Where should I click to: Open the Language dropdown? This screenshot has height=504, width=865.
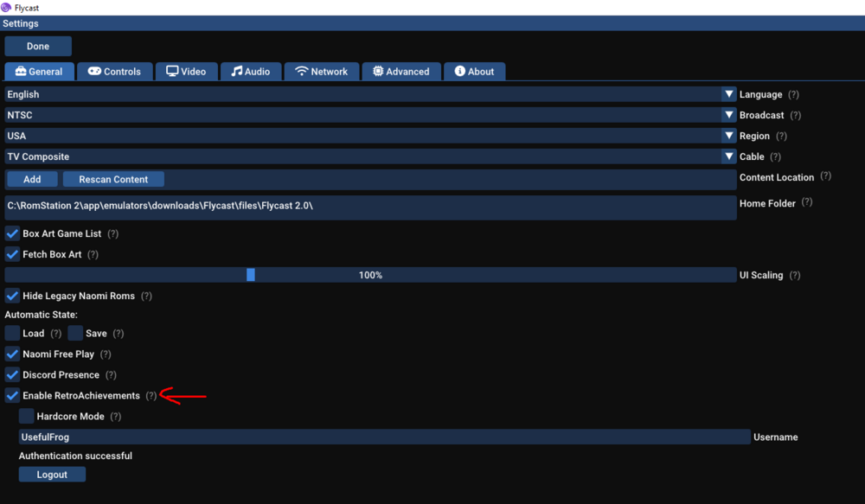[x=729, y=93]
